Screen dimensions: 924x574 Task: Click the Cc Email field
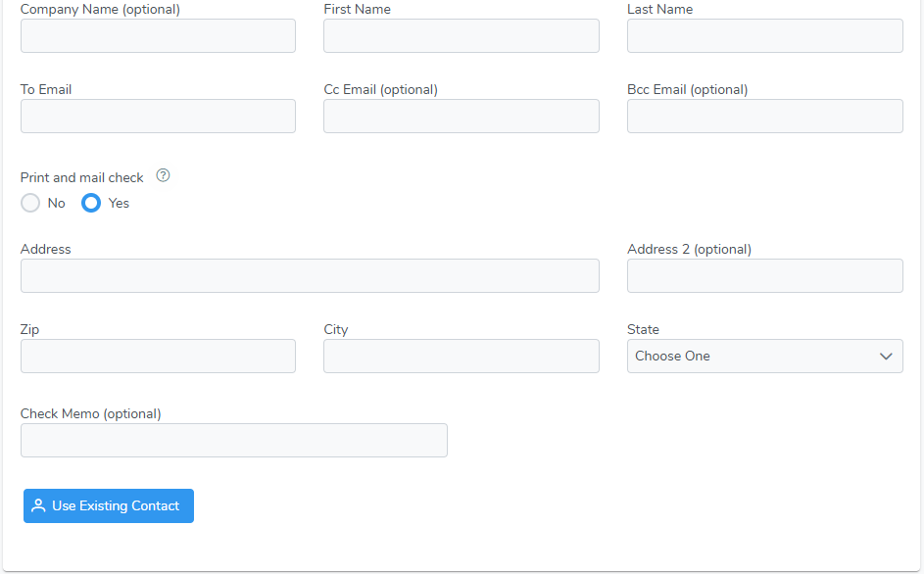point(462,117)
